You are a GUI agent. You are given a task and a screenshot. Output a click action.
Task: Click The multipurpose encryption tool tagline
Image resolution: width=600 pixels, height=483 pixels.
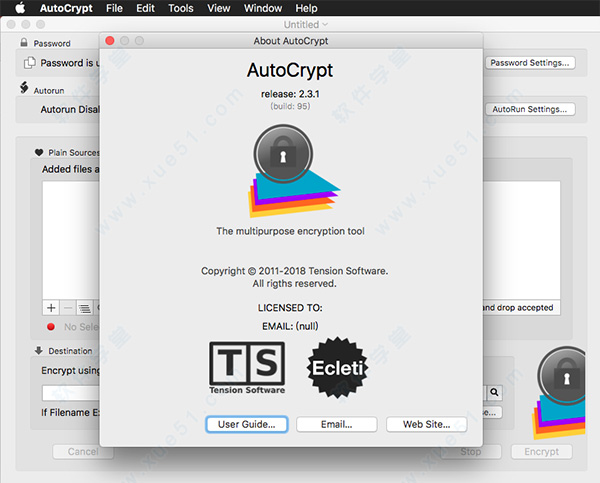[x=290, y=231]
